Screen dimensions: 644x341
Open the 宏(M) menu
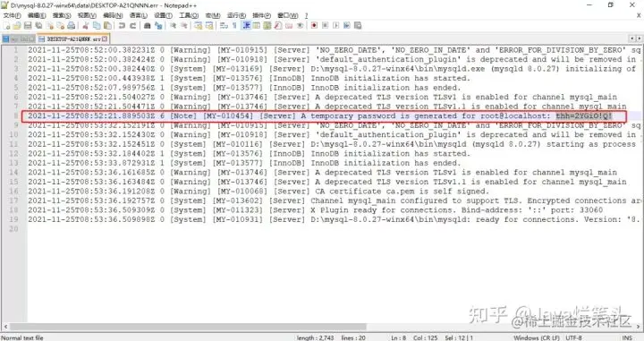click(213, 15)
